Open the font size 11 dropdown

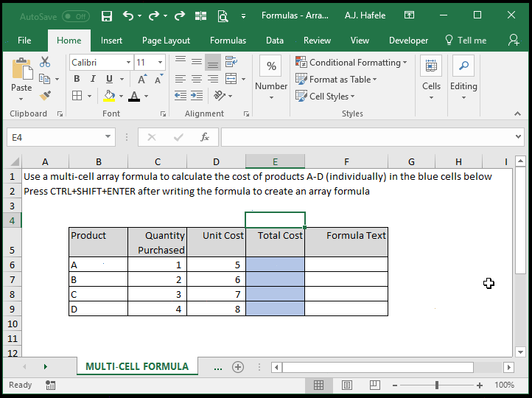(x=160, y=63)
